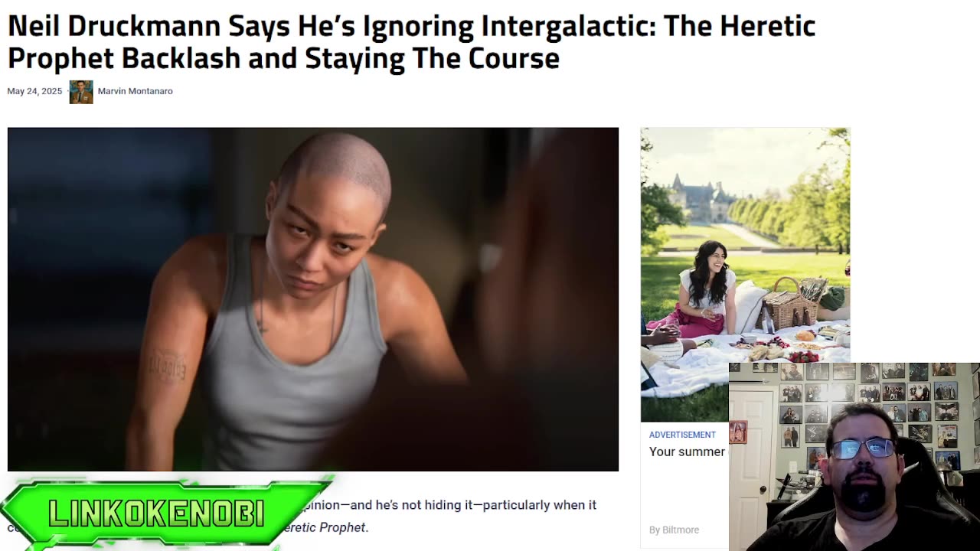Click the Biltmore picnic advertisement image
The image size is (980, 551).
pyautogui.click(x=745, y=274)
